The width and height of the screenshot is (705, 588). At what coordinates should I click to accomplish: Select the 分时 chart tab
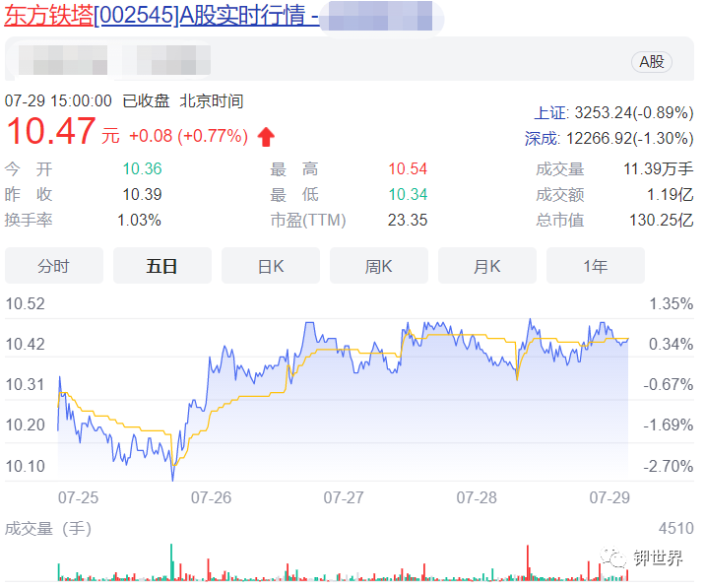point(54,266)
